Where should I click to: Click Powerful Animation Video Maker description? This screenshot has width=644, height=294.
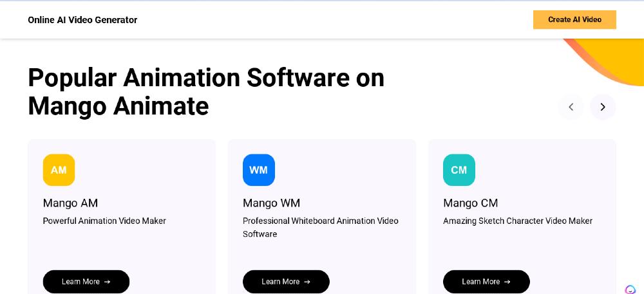[104, 221]
